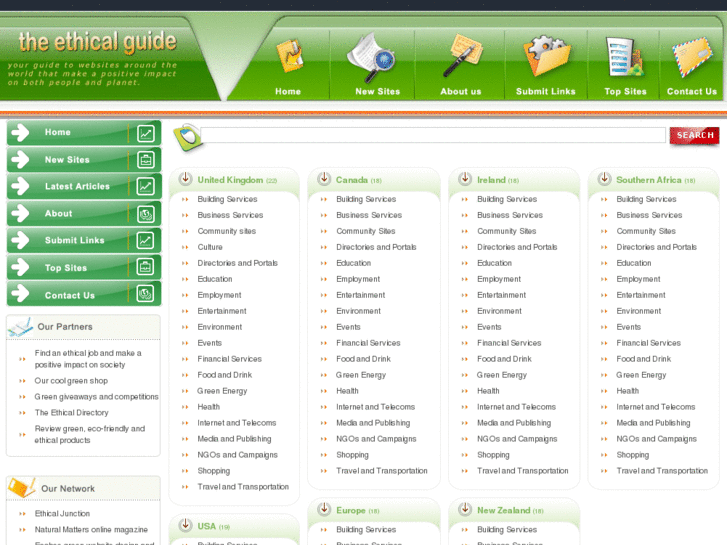Click the Home folder icon in top navigation

coord(290,56)
